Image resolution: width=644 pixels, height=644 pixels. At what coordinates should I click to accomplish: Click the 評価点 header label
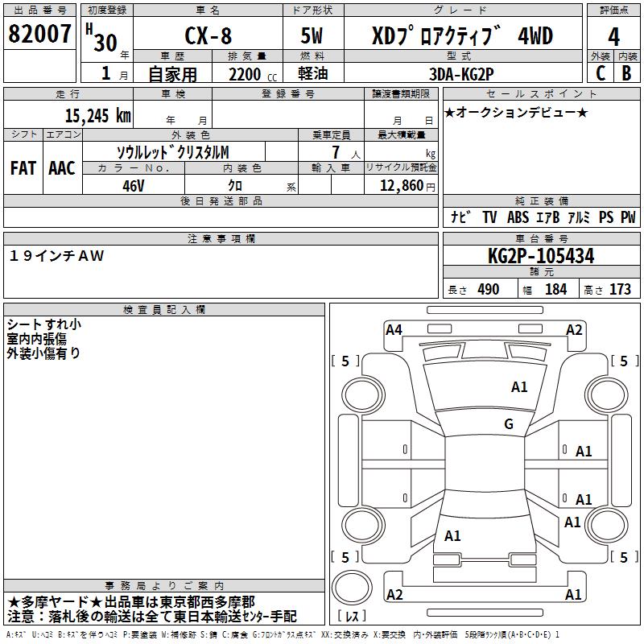tap(614, 10)
